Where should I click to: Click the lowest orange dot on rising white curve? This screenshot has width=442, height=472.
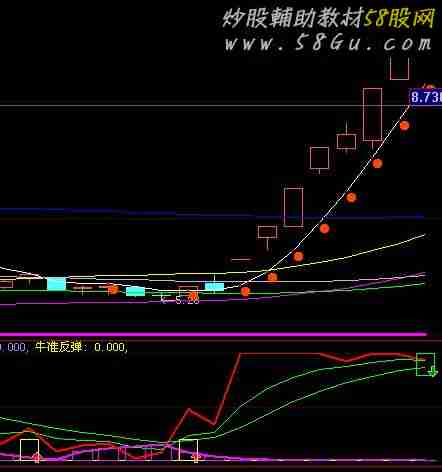245,292
